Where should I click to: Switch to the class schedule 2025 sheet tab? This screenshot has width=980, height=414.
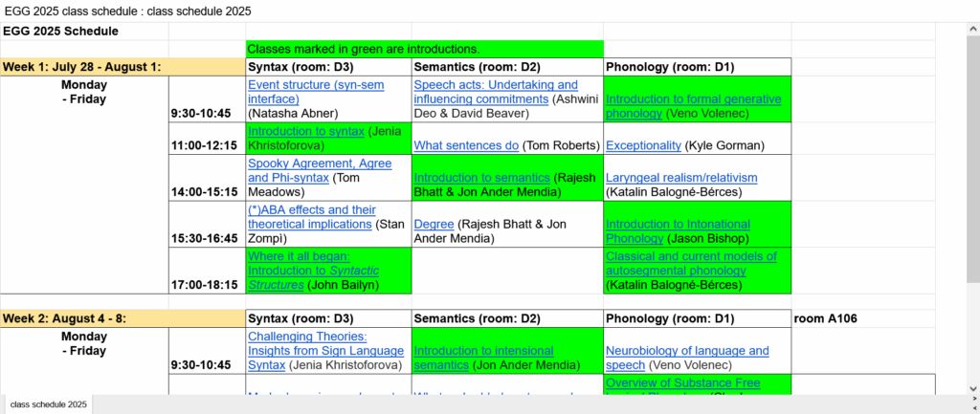click(49, 405)
